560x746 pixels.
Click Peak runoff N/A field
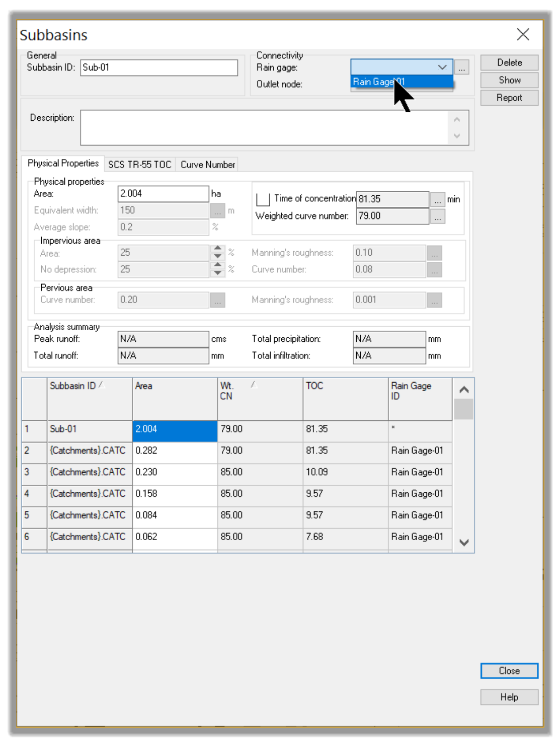click(164, 339)
